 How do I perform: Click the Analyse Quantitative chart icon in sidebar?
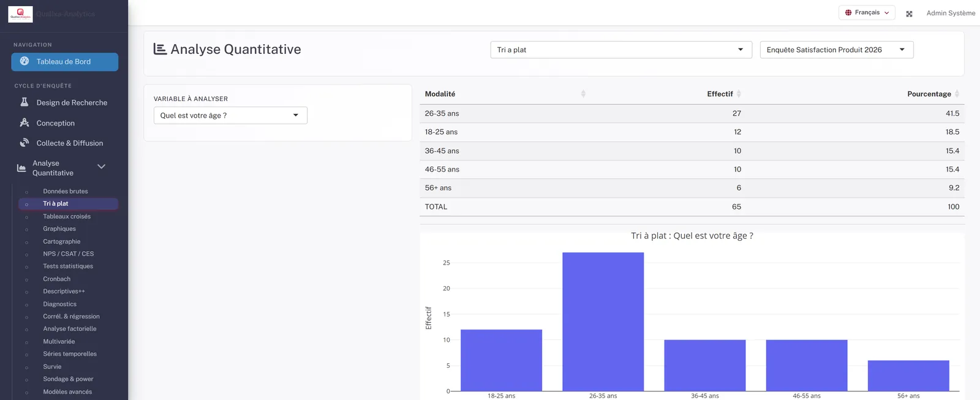click(x=21, y=168)
